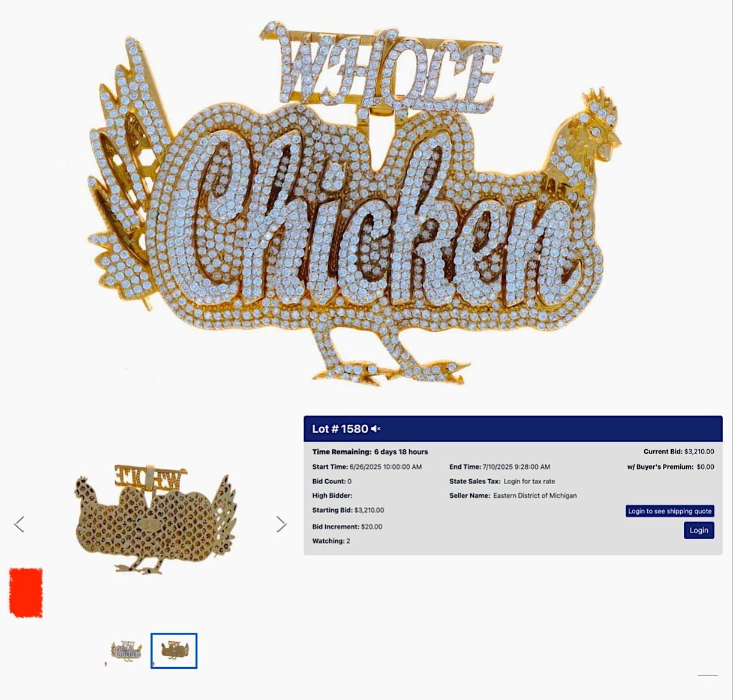
Task: Open the Login for tax rate link
Action: (529, 481)
